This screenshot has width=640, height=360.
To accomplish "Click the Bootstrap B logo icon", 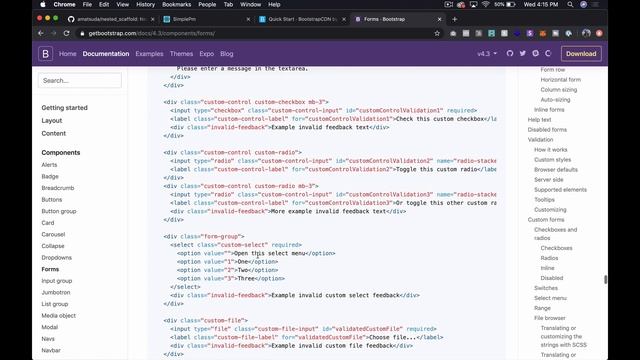I will point(45,54).
